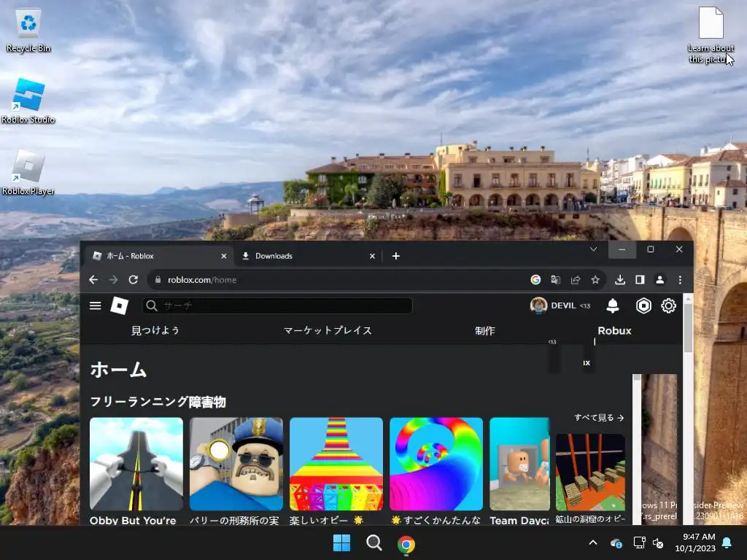Open Roblox notifications bell

tap(613, 306)
